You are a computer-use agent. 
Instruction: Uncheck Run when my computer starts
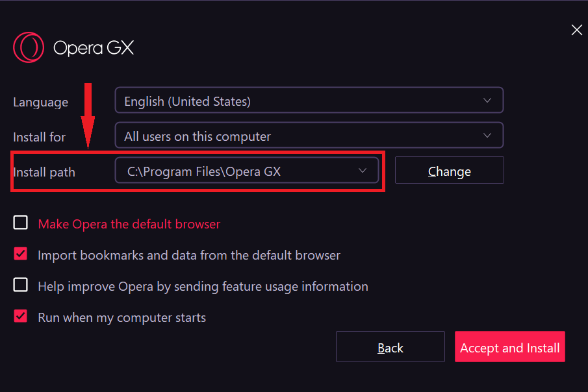click(x=21, y=316)
